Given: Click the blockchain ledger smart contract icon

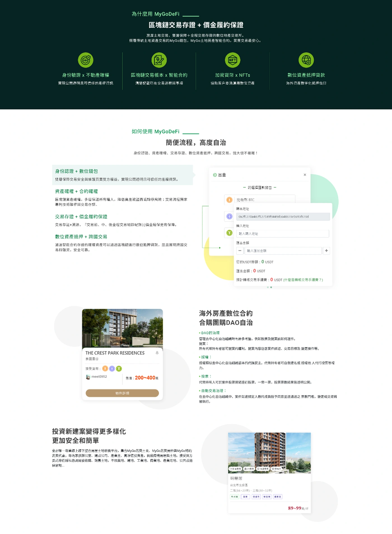Looking at the screenshot, I should (159, 60).
